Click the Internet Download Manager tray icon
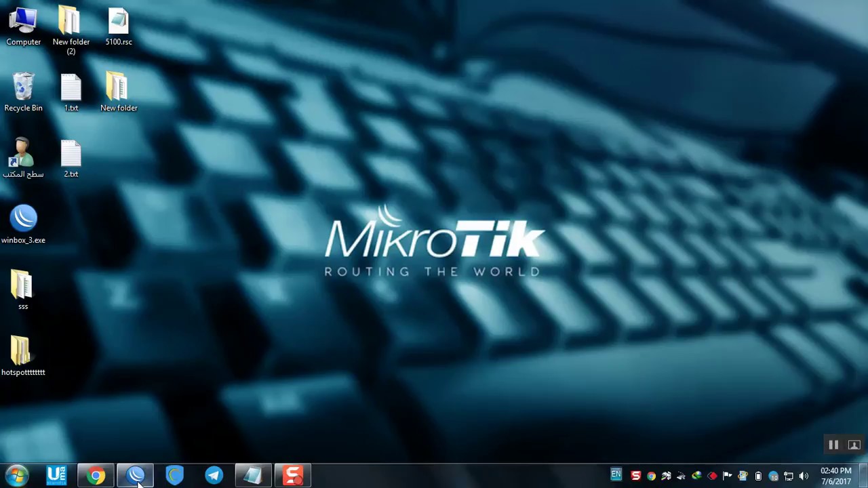This screenshot has height=488, width=868. [x=696, y=476]
